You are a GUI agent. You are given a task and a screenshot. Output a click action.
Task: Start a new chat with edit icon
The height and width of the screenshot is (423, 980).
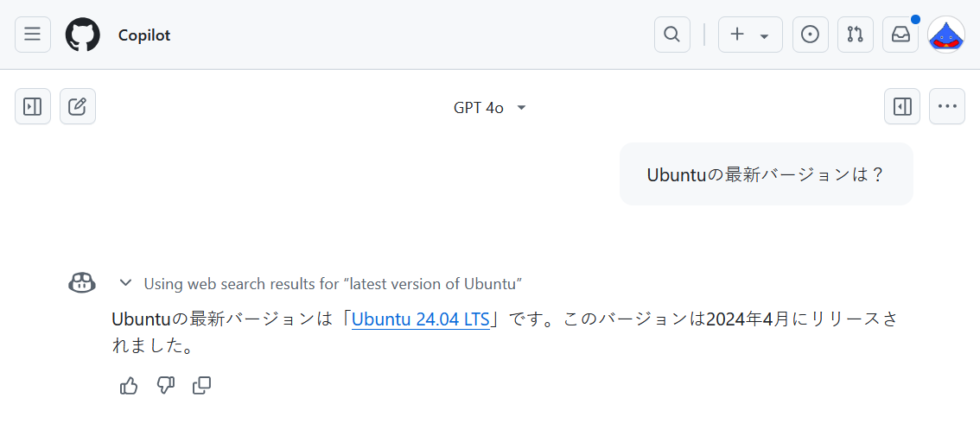[78, 106]
